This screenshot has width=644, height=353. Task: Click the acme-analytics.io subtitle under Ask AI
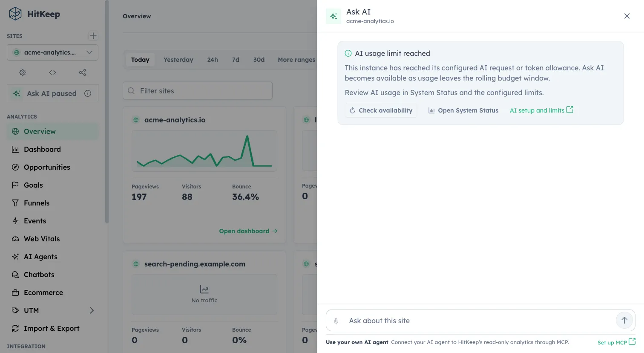coord(370,21)
